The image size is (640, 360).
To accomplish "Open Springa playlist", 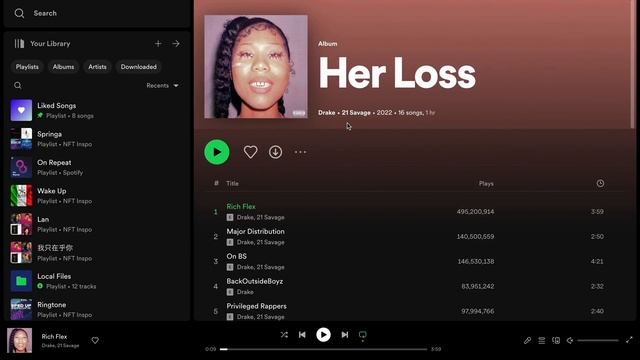I will click(x=97, y=139).
